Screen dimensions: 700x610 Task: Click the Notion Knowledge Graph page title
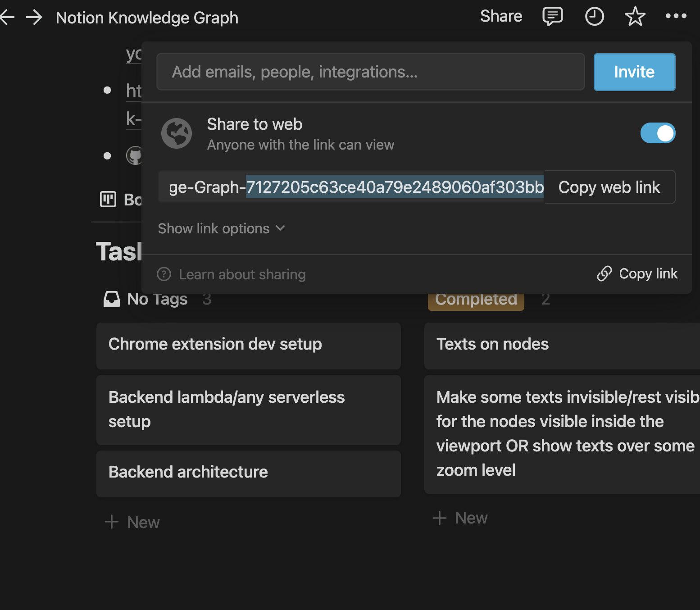pyautogui.click(x=147, y=18)
